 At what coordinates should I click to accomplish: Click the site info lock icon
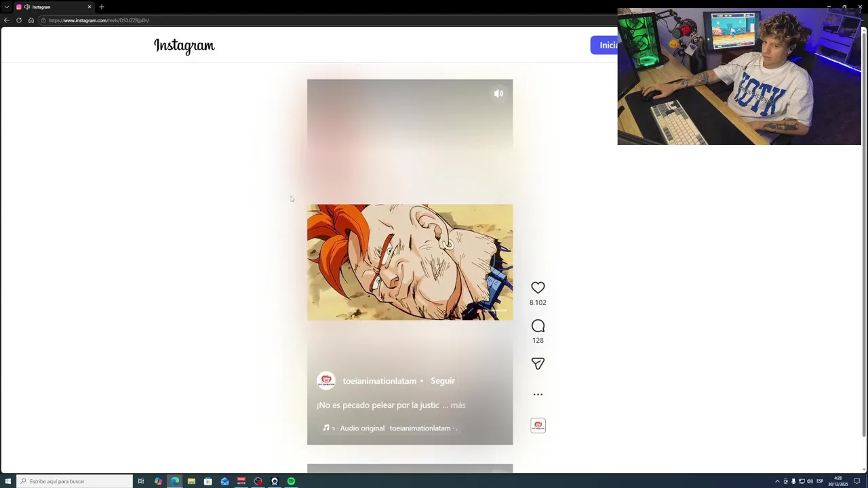(43, 20)
